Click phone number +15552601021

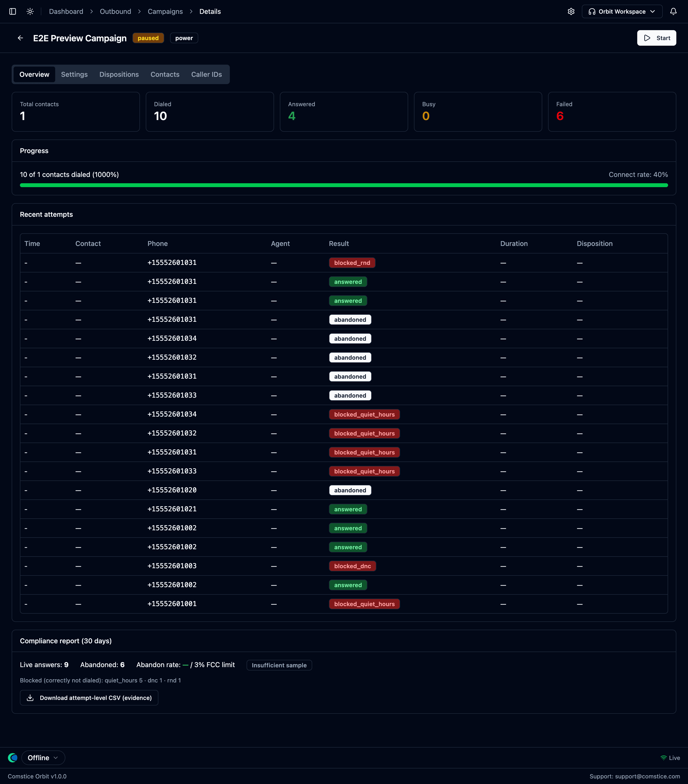tap(172, 509)
